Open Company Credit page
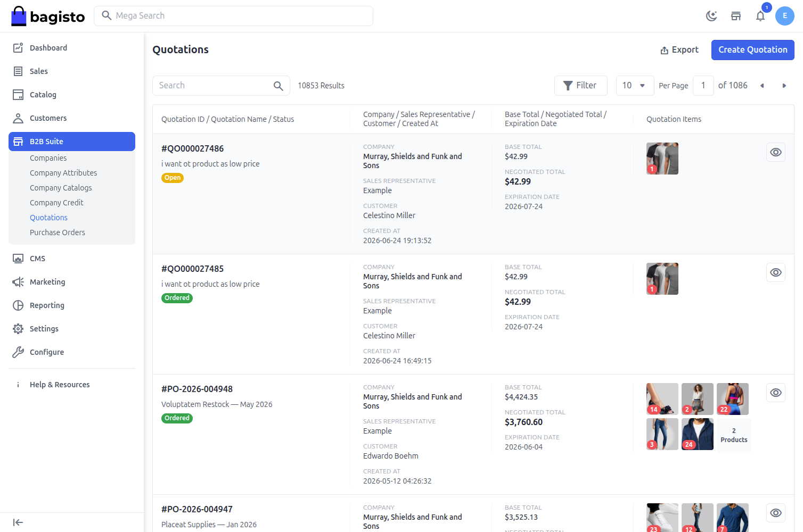The height and width of the screenshot is (532, 803). (56, 203)
